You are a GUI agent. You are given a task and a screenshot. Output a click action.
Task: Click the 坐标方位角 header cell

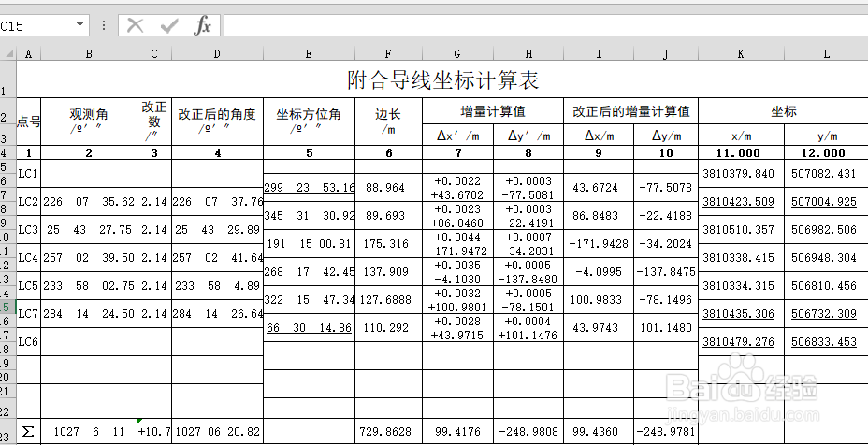click(309, 122)
